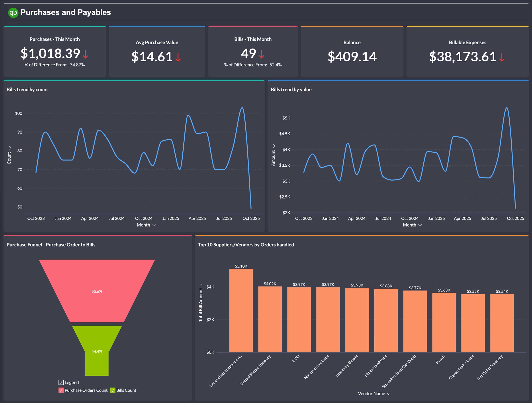This screenshot has width=532, height=403.
Task: Expand the Amount axis chevron
Action: point(274,146)
